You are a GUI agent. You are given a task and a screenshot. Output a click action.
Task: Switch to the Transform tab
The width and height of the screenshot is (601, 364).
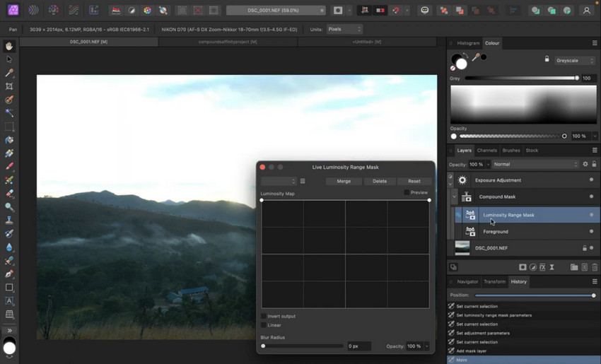pos(494,281)
